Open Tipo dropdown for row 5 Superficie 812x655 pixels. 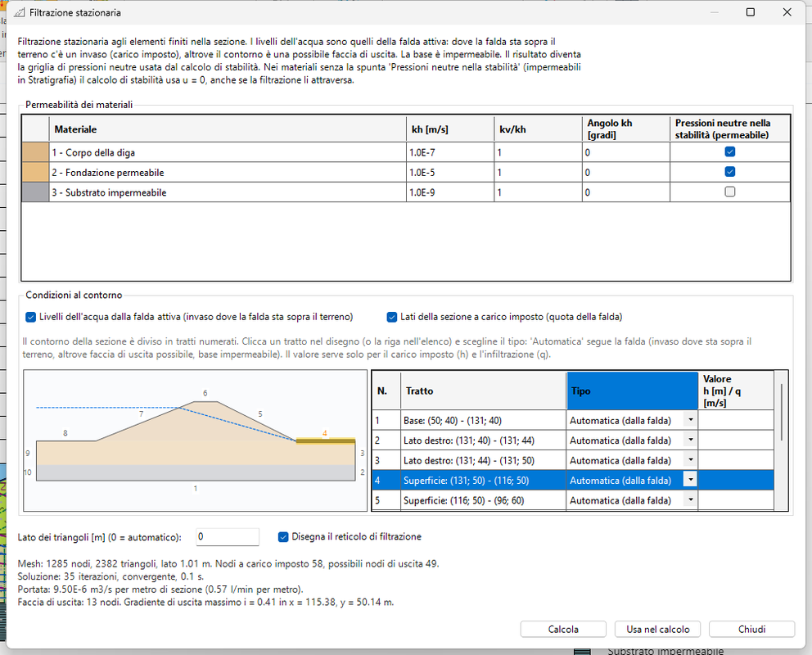[x=690, y=499]
